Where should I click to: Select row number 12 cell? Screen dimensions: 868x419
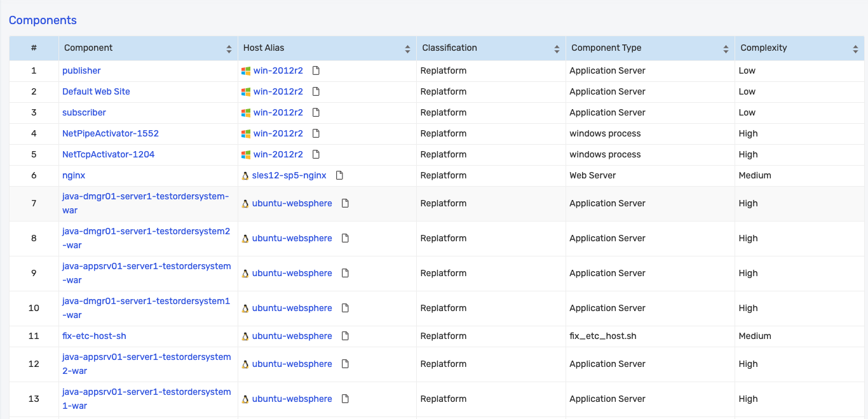click(x=34, y=364)
